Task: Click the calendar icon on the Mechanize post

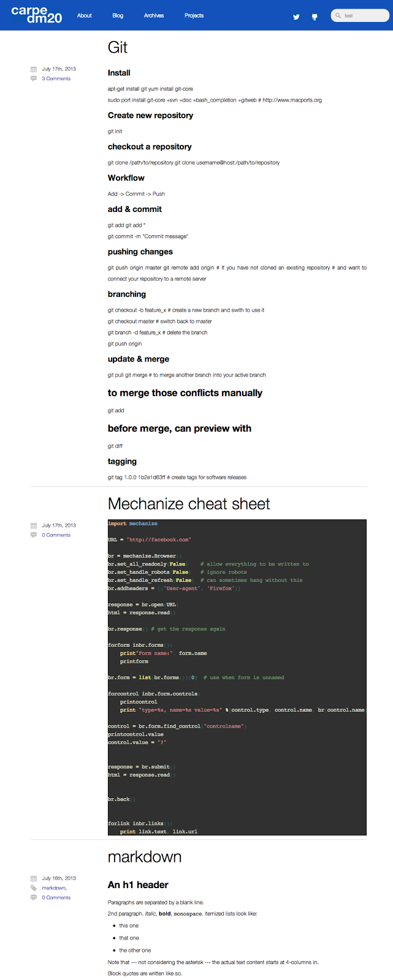Action: pyautogui.click(x=33, y=525)
